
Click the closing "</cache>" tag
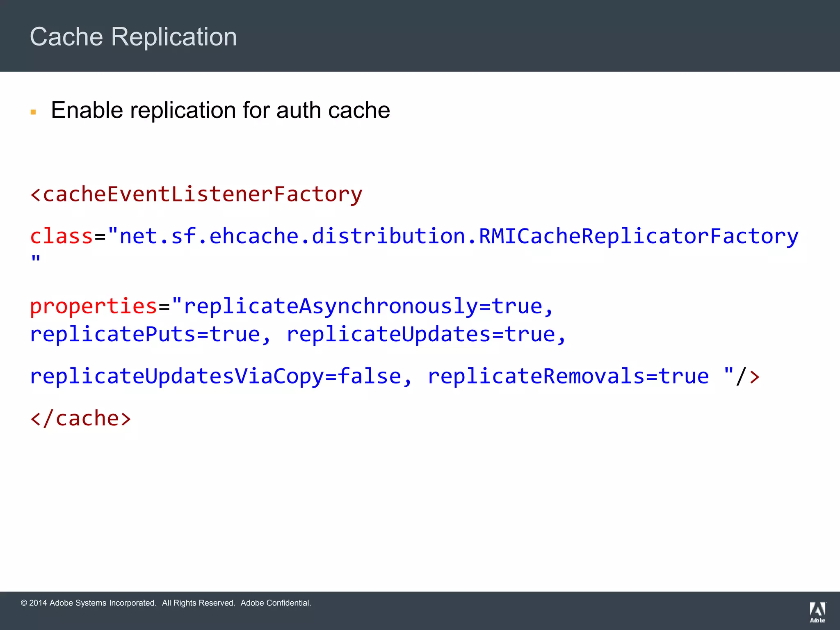tap(81, 419)
